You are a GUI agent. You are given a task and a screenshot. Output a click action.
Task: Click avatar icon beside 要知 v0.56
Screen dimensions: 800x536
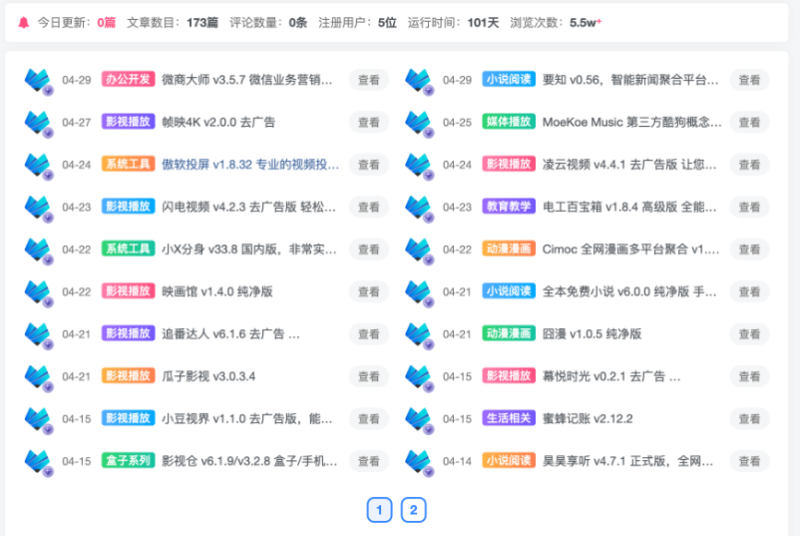click(419, 81)
